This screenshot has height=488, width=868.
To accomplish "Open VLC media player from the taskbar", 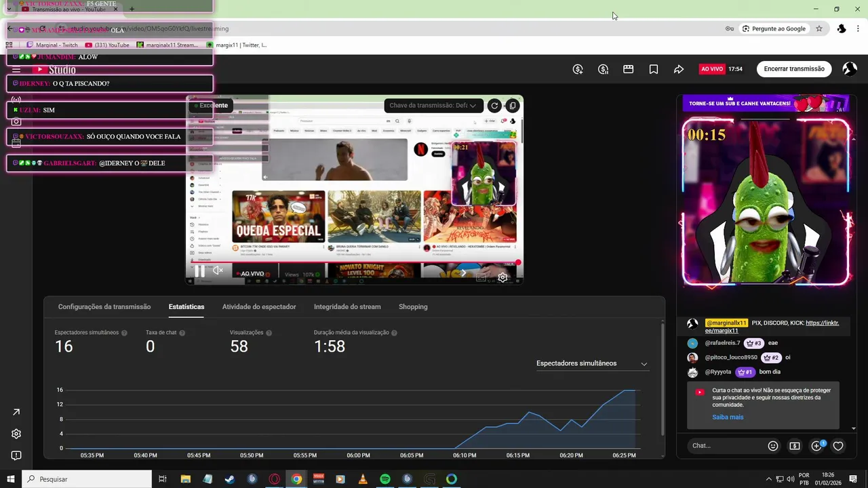I will (x=363, y=479).
